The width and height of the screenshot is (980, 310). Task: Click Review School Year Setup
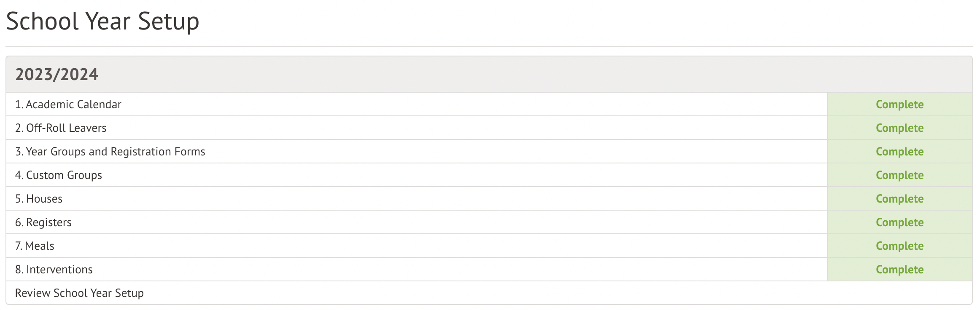coord(79,293)
